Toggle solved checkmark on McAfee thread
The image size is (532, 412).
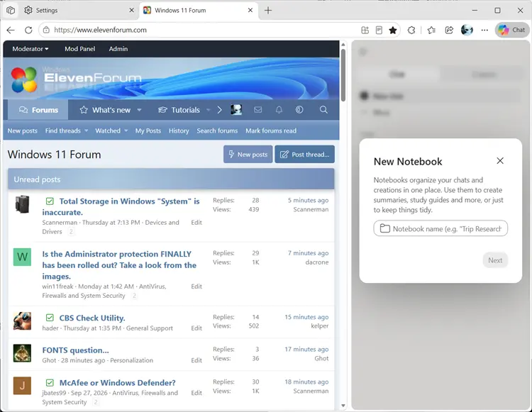point(50,383)
